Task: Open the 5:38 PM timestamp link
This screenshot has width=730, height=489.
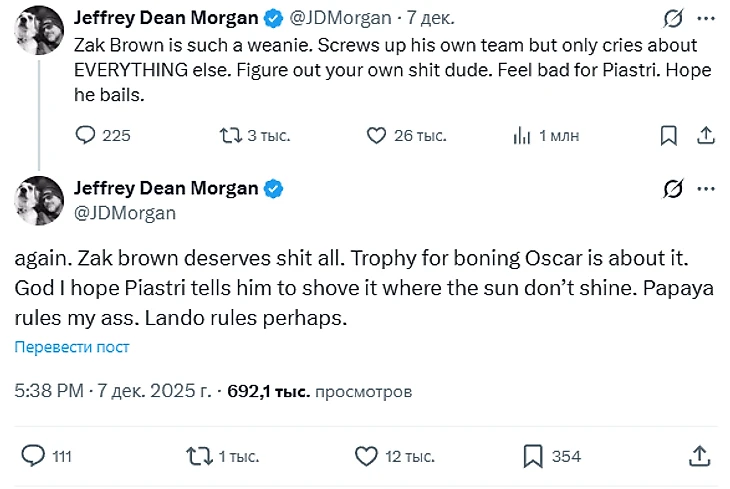Action: pos(49,391)
